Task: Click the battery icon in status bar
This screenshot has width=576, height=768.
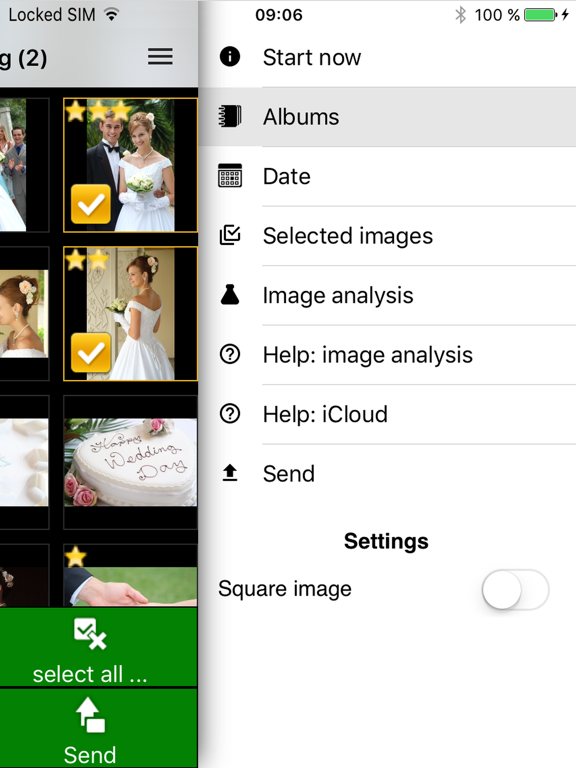Action: [x=540, y=15]
